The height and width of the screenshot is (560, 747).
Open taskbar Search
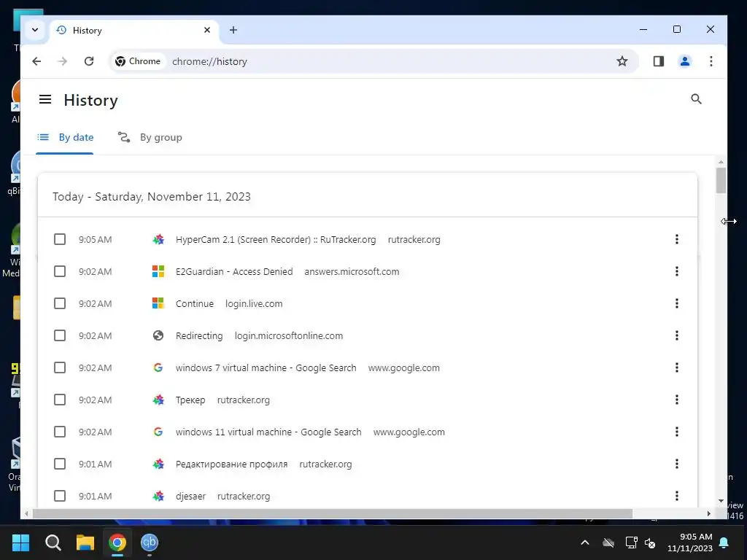click(x=53, y=542)
